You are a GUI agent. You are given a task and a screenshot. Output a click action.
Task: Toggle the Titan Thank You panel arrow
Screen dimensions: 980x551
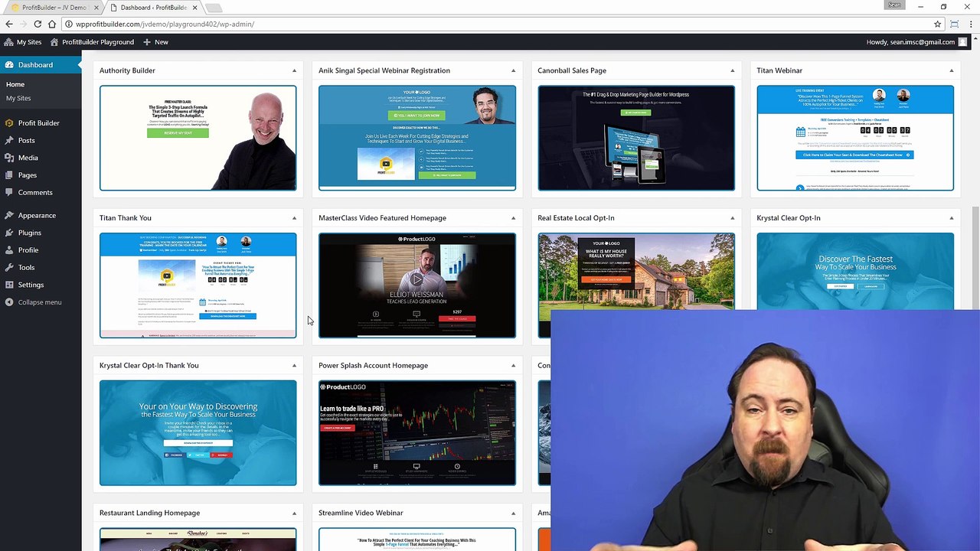(x=294, y=218)
